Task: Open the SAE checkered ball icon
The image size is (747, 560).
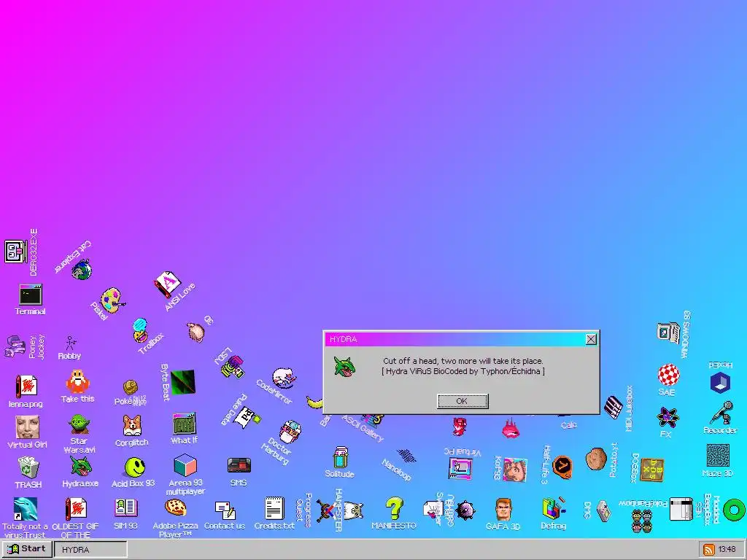Action: pyautogui.click(x=668, y=375)
